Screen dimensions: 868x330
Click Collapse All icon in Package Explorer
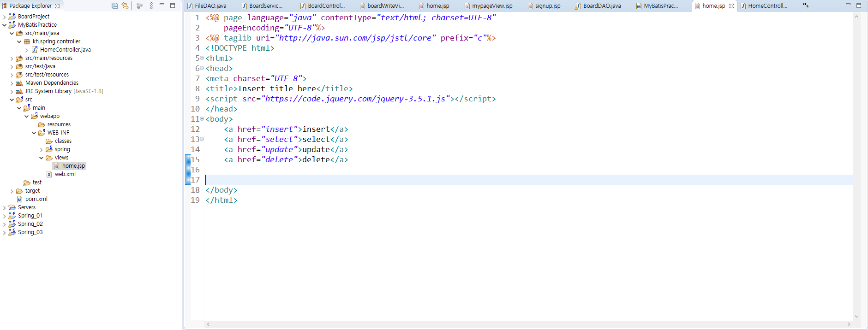(x=114, y=6)
